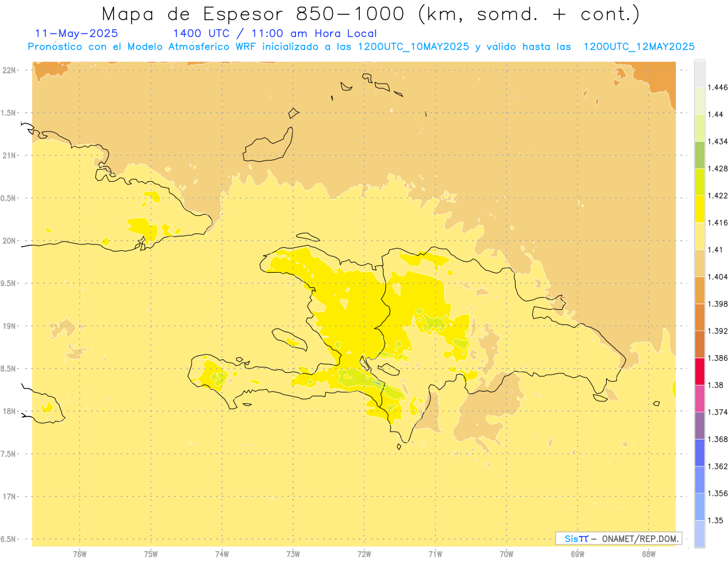Viewport: 728px width, 562px height.
Task: Click the latitude label '19N'
Action: pyautogui.click(x=10, y=326)
